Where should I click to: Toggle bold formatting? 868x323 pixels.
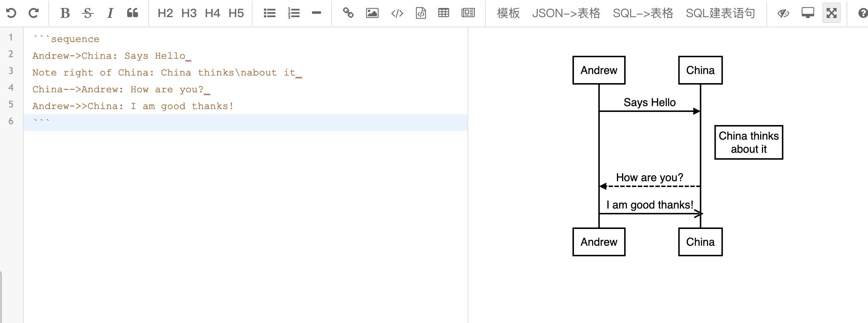click(65, 13)
